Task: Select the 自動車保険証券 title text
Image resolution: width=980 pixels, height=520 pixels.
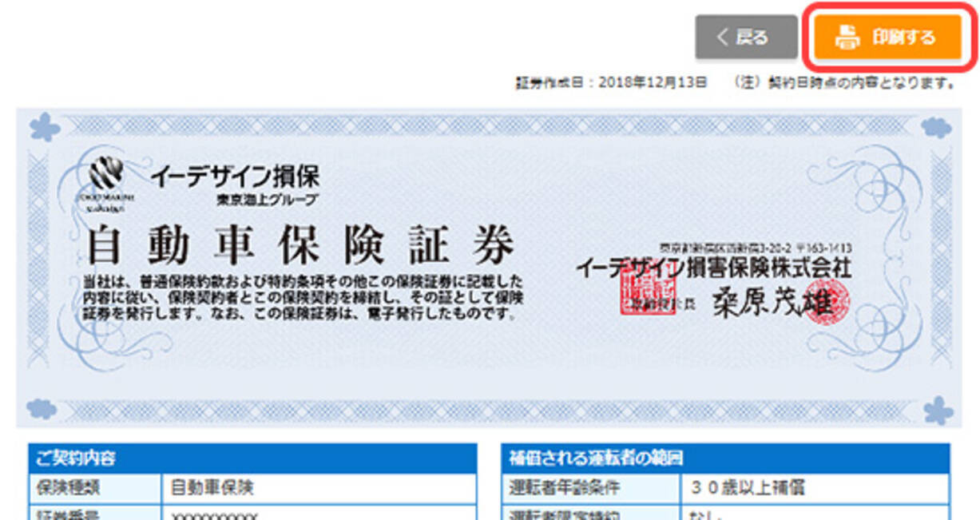Action: (x=301, y=245)
